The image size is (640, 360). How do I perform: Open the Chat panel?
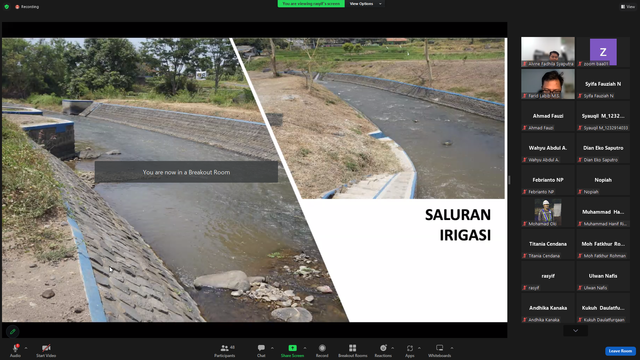tap(261, 351)
